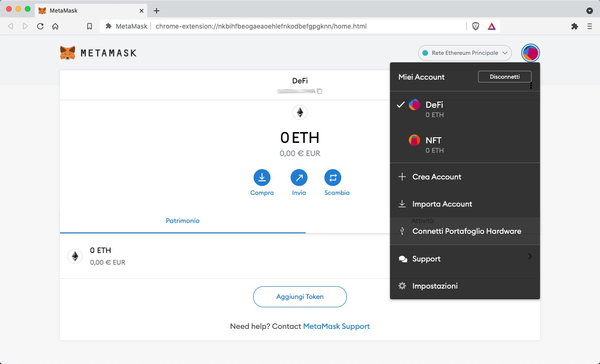600x364 pixels.
Task: Open the account avatar menu
Action: pyautogui.click(x=531, y=53)
